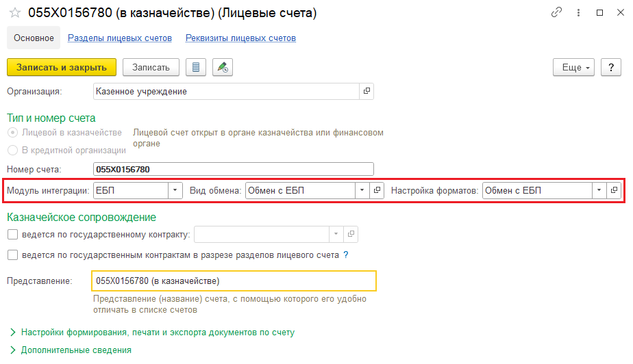Close the Лицевые счета form
This screenshot has width=633, height=364.
coord(621,13)
